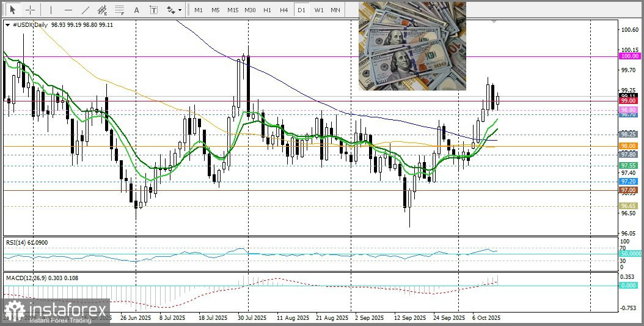Click the 98.25 price level label

tap(629, 135)
